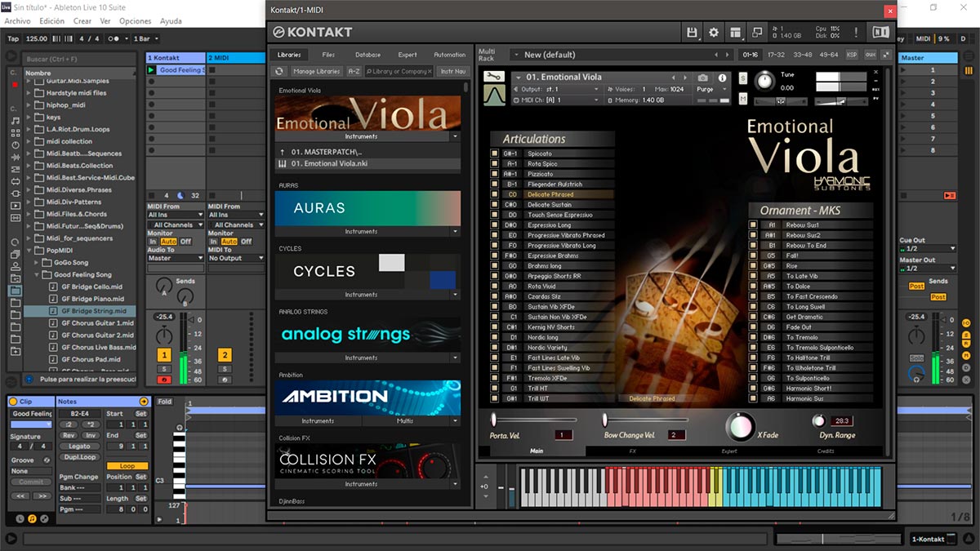Image resolution: width=980 pixels, height=551 pixels.
Task: Click the Bow Change Vel. slider handle
Action: [605, 420]
